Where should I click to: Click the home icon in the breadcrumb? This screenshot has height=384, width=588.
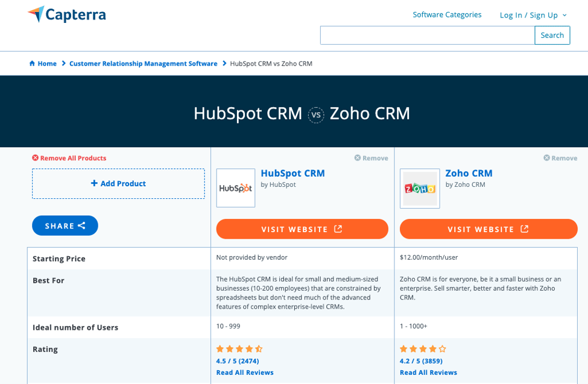(x=31, y=63)
